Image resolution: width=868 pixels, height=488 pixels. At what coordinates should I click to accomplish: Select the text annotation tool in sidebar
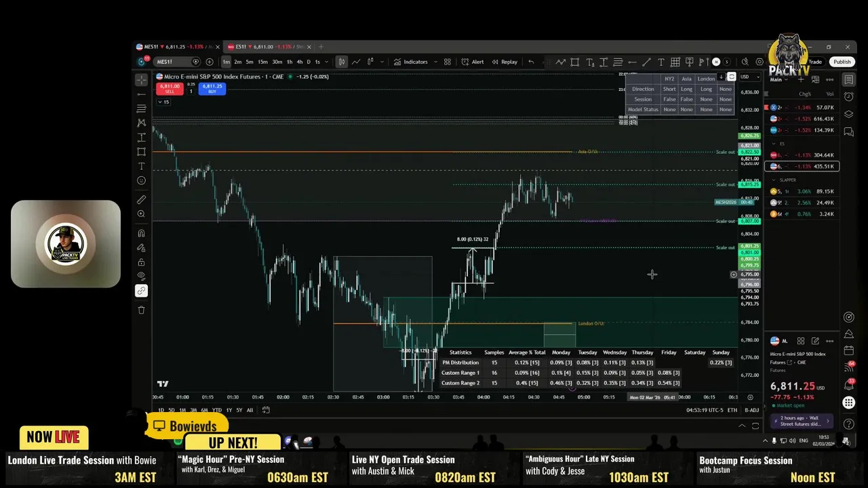(x=141, y=166)
